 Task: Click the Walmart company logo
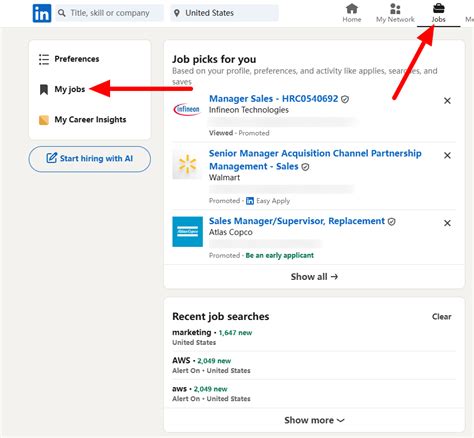click(x=187, y=164)
